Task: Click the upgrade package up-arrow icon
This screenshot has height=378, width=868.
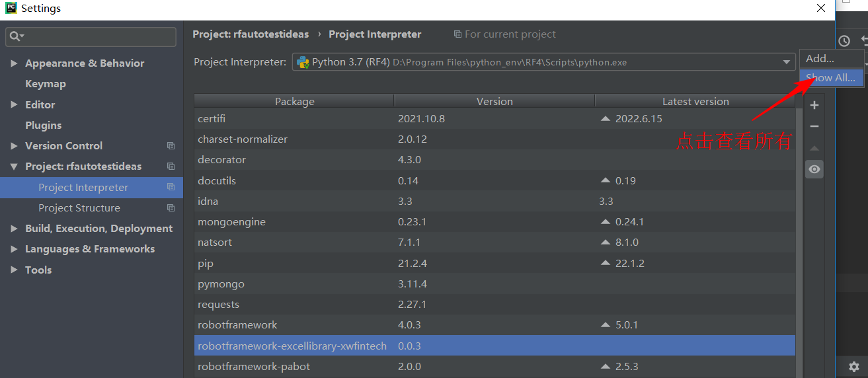Action: point(814,148)
